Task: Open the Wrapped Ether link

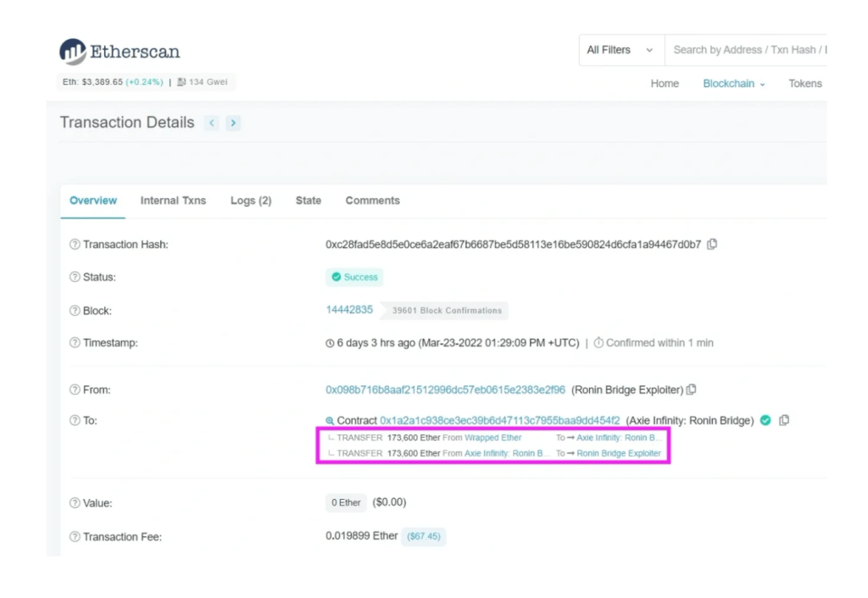Action: [493, 438]
